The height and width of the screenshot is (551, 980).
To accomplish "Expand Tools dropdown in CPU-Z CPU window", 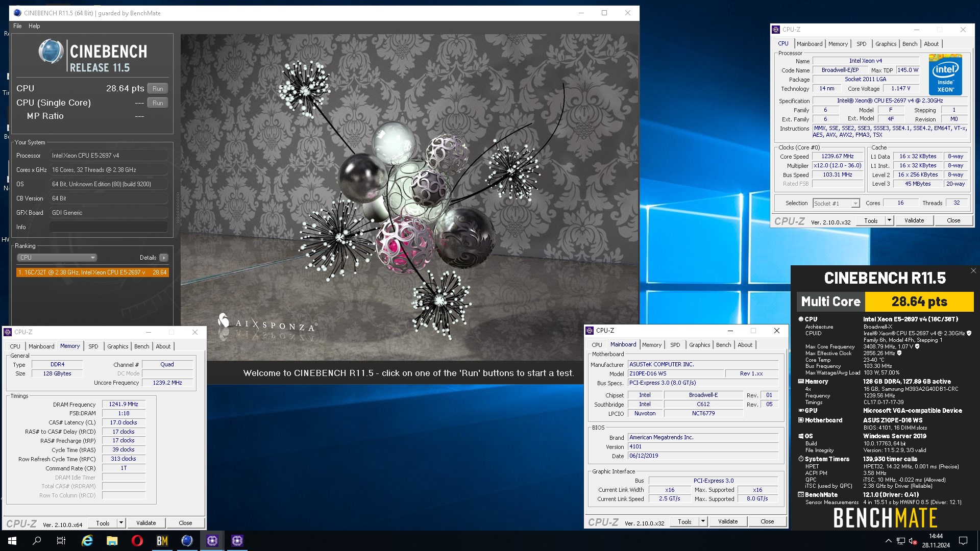I will click(x=889, y=220).
